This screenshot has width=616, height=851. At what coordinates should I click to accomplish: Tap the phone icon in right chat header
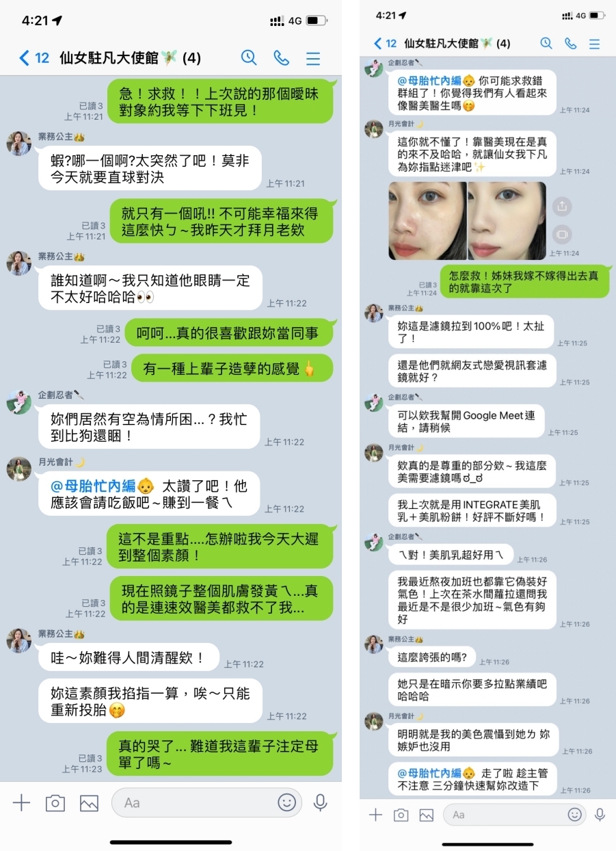pos(570,43)
